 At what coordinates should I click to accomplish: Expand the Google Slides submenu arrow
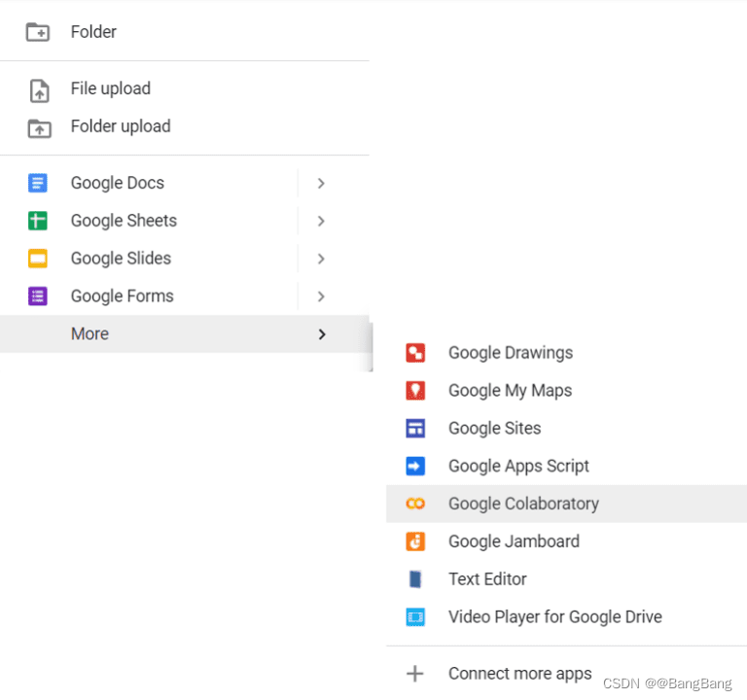pyautogui.click(x=321, y=258)
